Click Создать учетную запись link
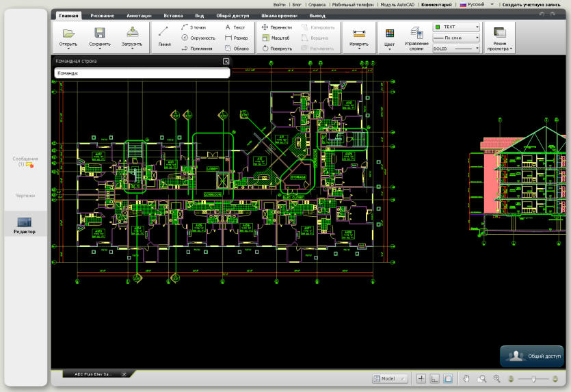 [531, 5]
